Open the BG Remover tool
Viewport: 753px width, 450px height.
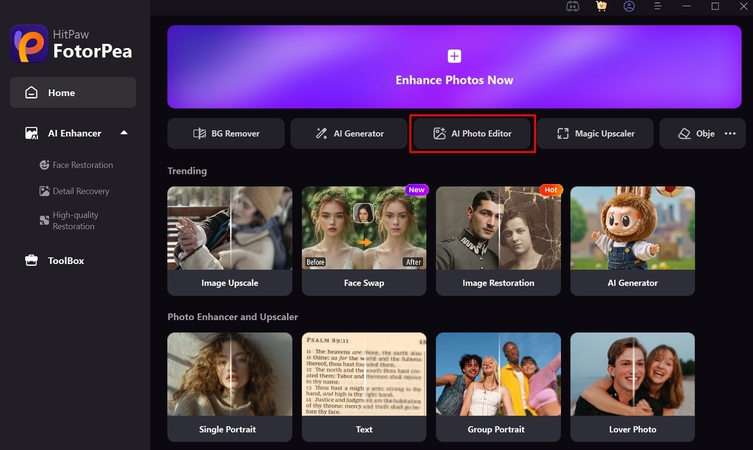(226, 134)
